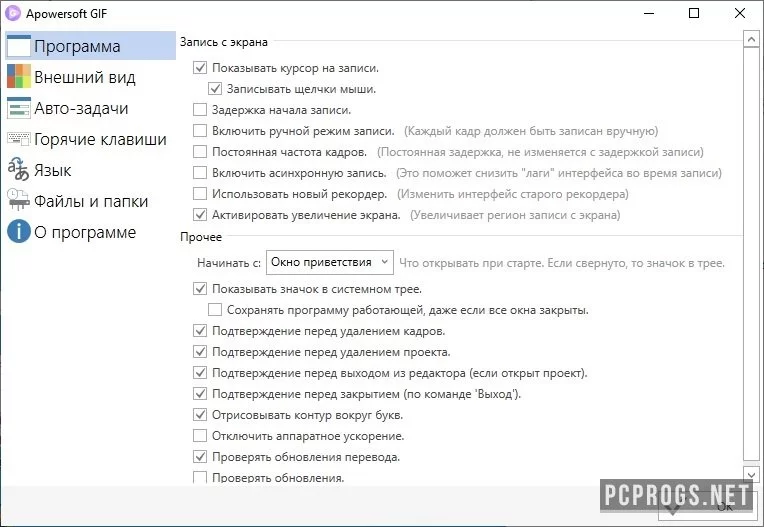Open the Окно приветствия startup dropdown
Image resolution: width=764 pixels, height=527 pixels.
(x=330, y=262)
